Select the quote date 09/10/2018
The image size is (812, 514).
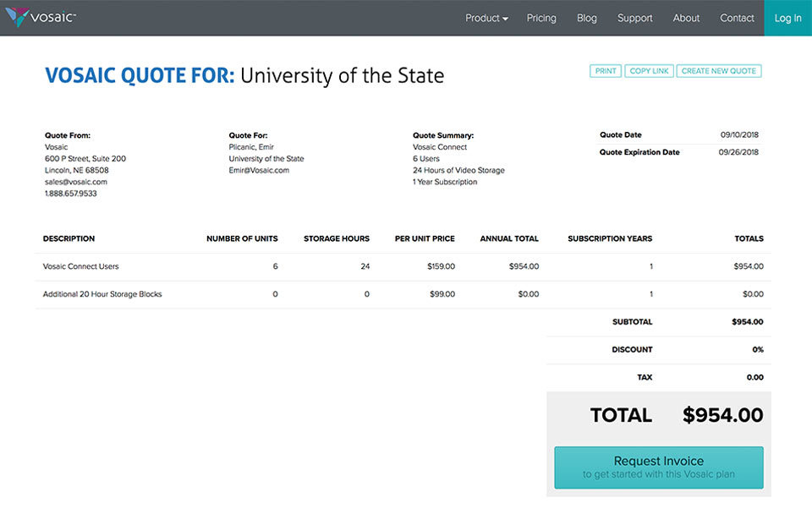739,134
